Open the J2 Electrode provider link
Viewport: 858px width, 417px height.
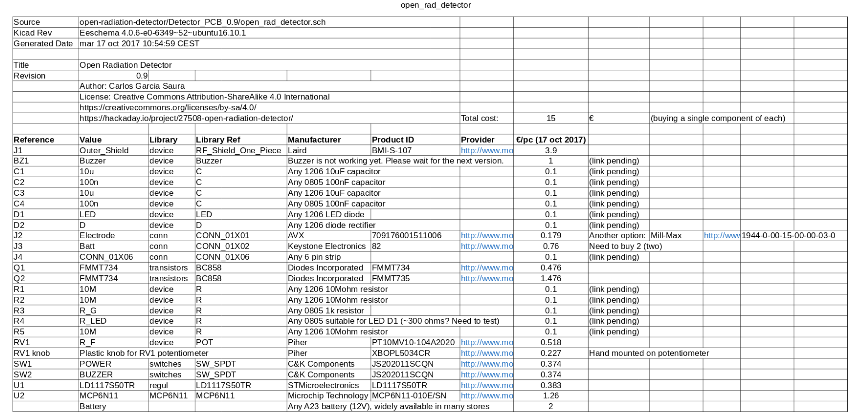tap(486, 235)
